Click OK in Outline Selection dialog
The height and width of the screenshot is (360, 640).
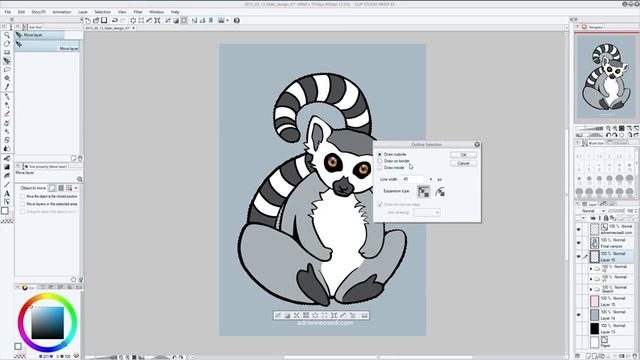click(x=463, y=155)
